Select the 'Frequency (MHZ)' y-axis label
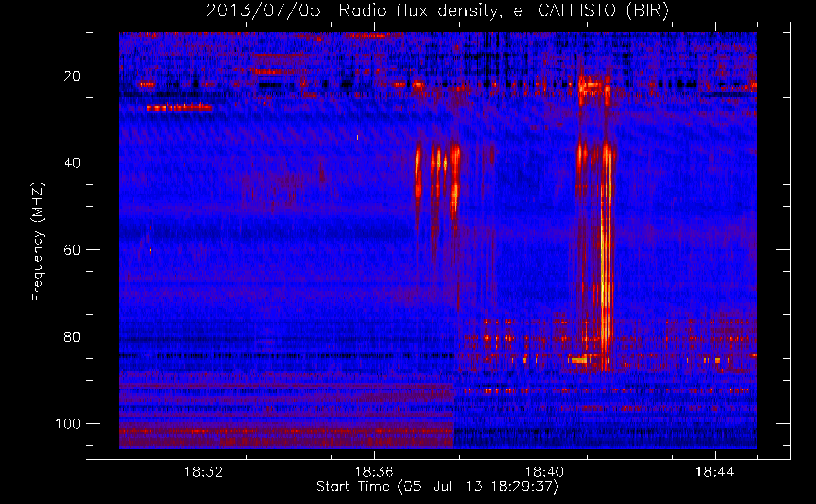The width and height of the screenshot is (816, 504). [x=38, y=241]
